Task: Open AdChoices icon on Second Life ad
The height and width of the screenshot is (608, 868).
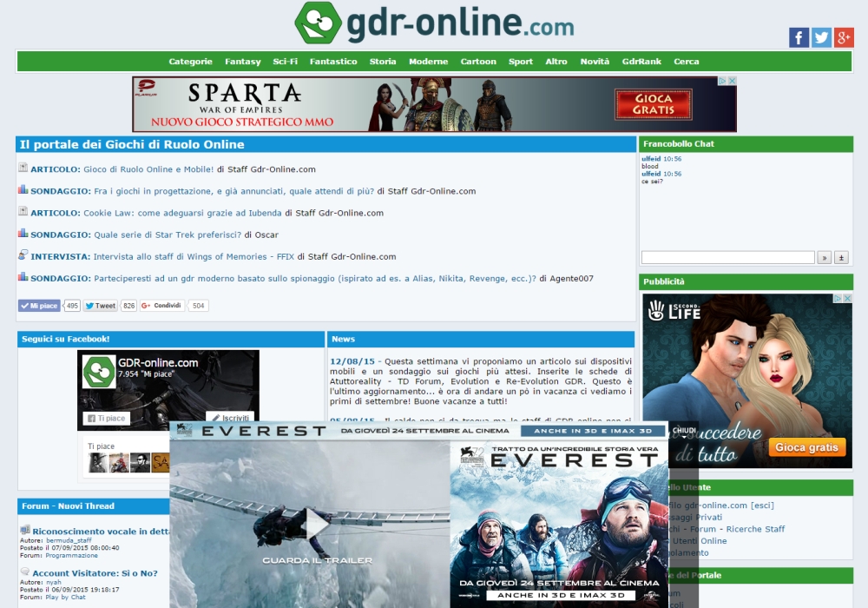Action: coord(838,298)
